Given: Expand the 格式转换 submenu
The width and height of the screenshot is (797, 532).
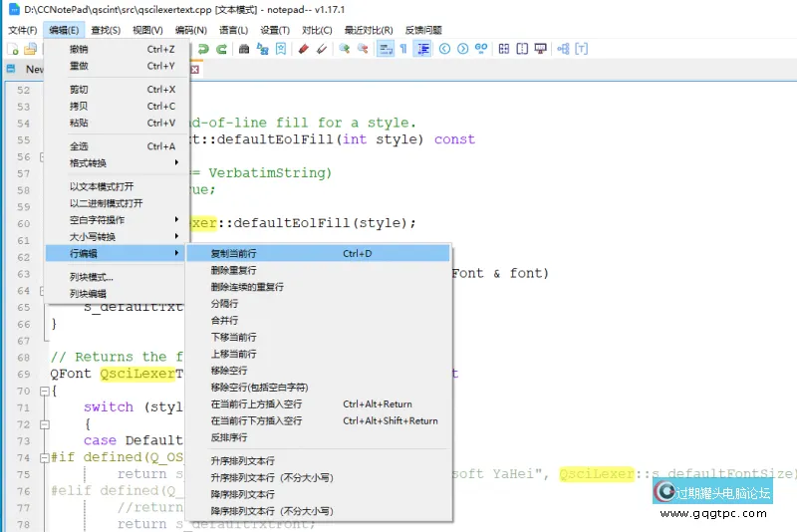Looking at the screenshot, I should (117, 163).
